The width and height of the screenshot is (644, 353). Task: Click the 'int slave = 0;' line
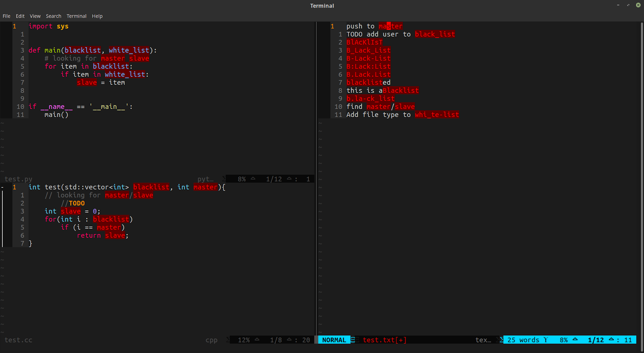pyautogui.click(x=73, y=211)
